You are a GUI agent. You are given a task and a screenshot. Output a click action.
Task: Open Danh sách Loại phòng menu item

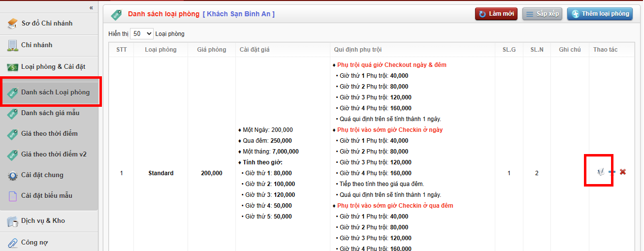[x=55, y=92]
